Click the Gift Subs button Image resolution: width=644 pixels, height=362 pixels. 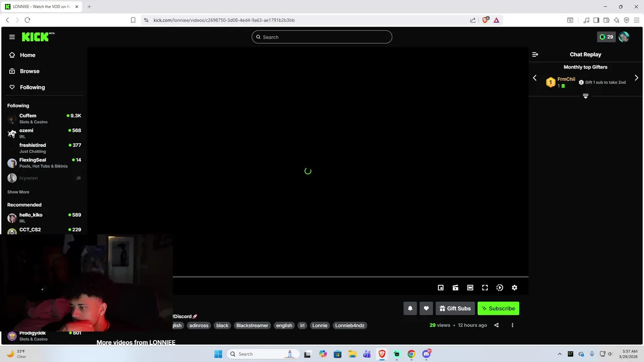(x=455, y=308)
